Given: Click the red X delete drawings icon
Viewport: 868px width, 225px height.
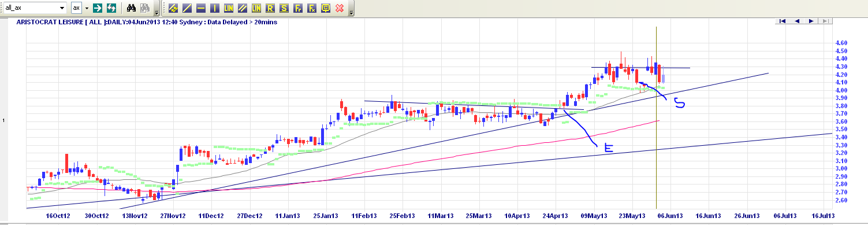Looking at the screenshot, I should pyautogui.click(x=340, y=8).
